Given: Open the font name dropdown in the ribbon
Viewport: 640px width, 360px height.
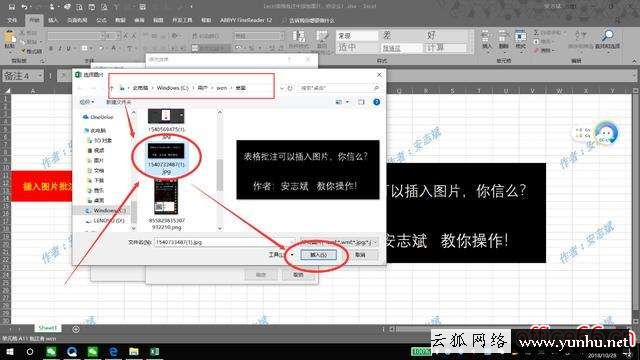Looking at the screenshot, I should point(102,36).
